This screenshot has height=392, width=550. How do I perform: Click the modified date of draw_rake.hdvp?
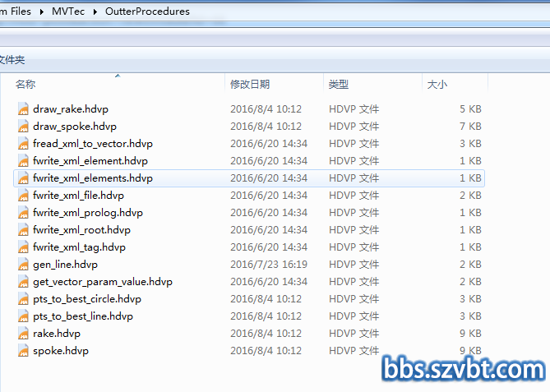pos(266,109)
